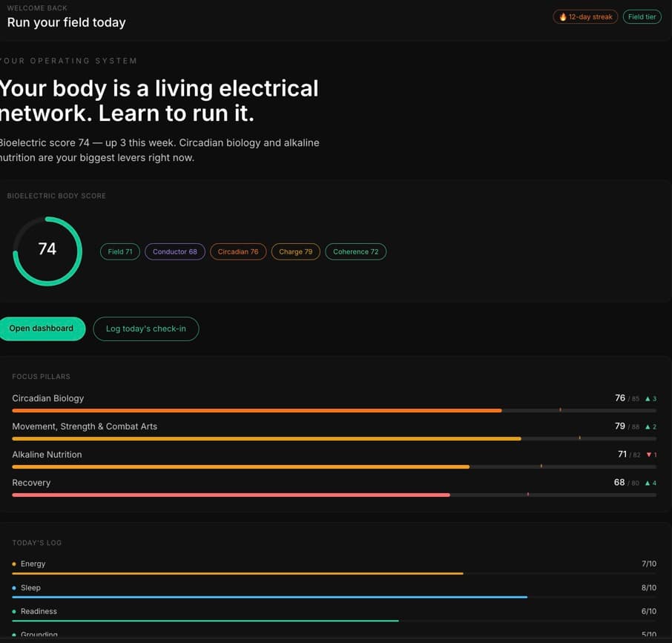Click the Alkaline Nutrition progress bar
This screenshot has width=672, height=643.
click(x=335, y=466)
